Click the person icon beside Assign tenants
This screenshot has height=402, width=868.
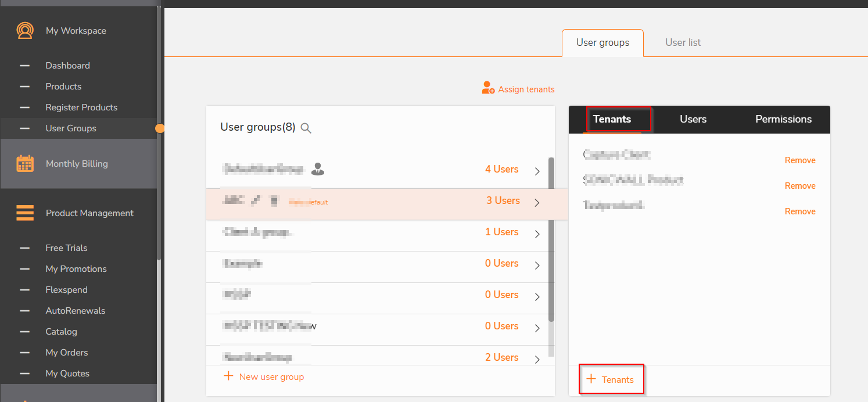pos(488,88)
